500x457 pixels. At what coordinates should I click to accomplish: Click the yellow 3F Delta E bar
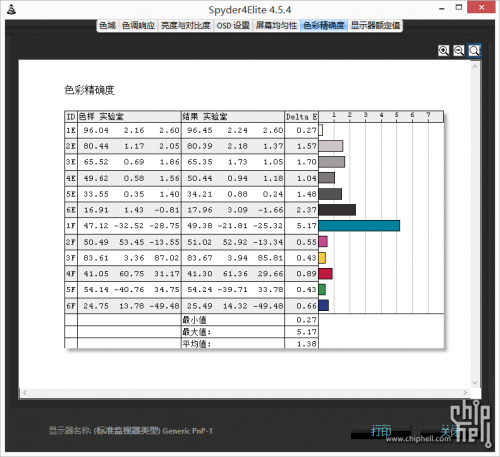click(x=322, y=258)
